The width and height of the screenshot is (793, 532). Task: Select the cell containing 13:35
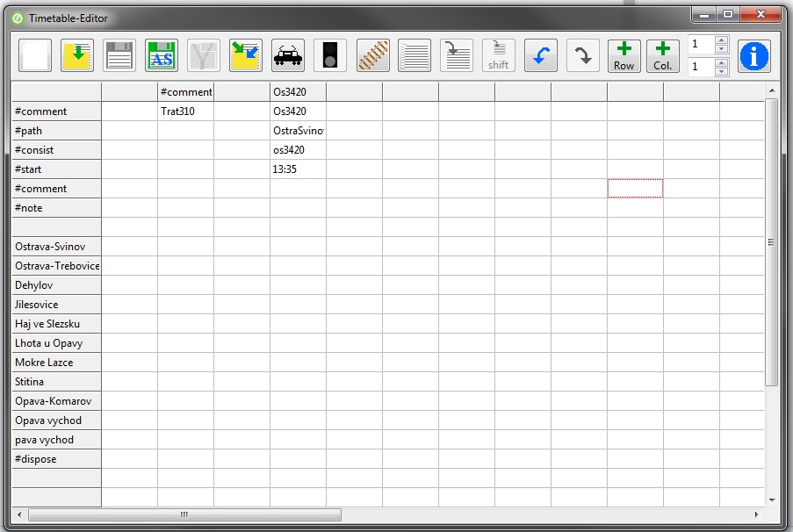click(x=298, y=169)
